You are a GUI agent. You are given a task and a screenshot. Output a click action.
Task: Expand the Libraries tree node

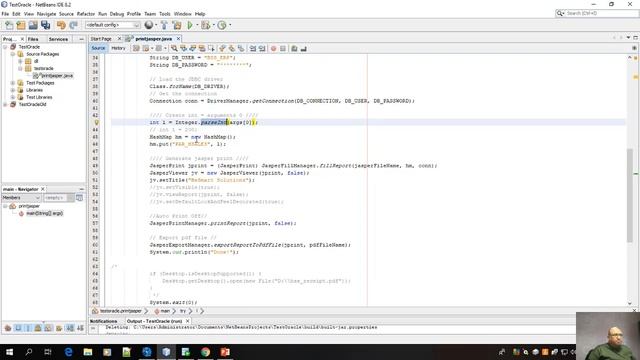pyautogui.click(x=13, y=90)
